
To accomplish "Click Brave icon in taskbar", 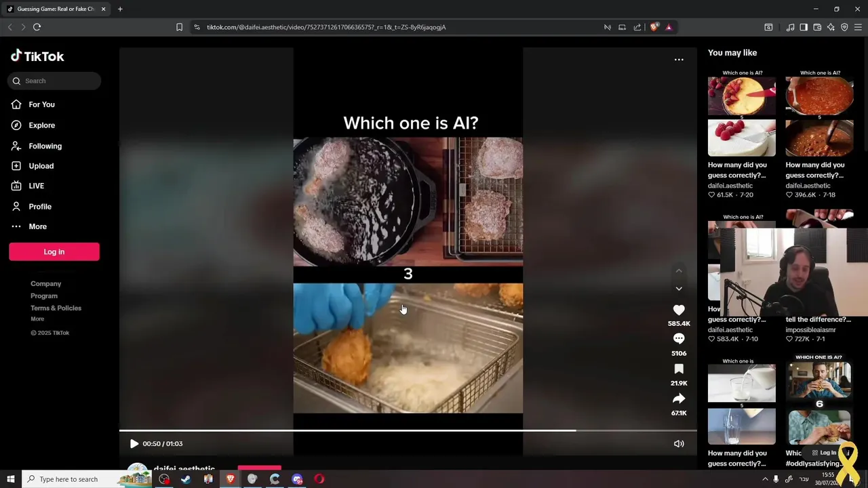I will pyautogui.click(x=231, y=479).
